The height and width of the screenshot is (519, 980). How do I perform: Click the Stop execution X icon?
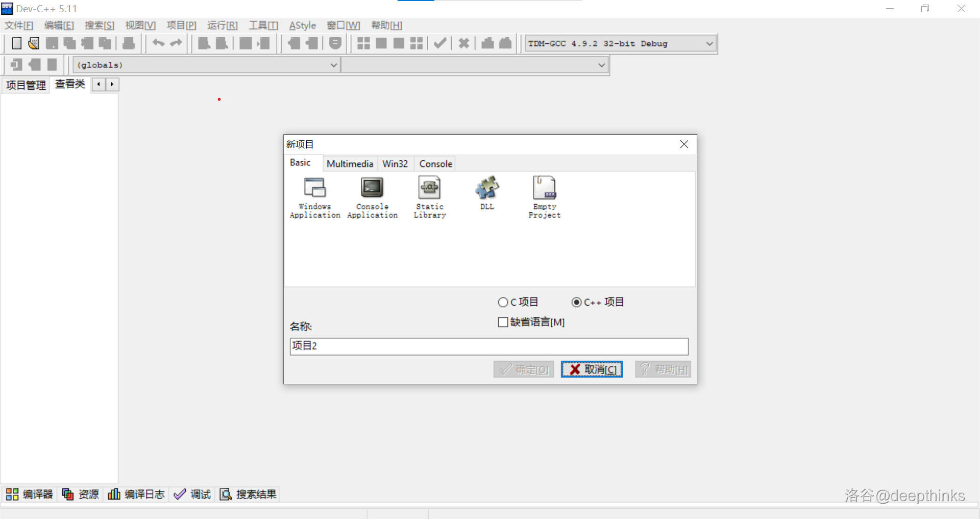(463, 43)
